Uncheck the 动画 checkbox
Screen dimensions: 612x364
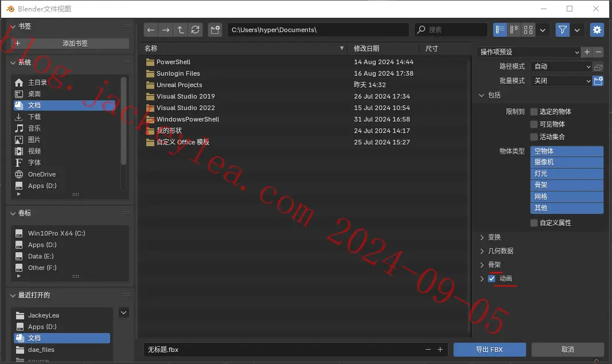coord(492,279)
